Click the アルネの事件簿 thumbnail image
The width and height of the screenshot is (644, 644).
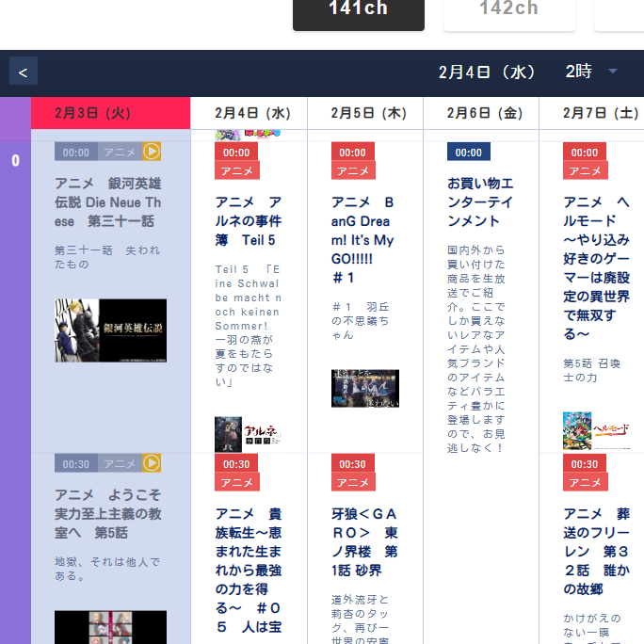click(x=249, y=433)
